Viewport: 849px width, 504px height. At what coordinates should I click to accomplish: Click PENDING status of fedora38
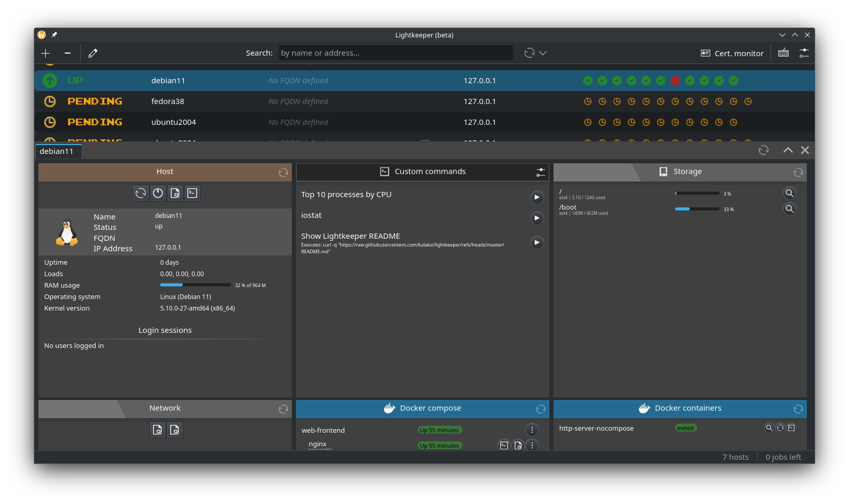point(95,101)
